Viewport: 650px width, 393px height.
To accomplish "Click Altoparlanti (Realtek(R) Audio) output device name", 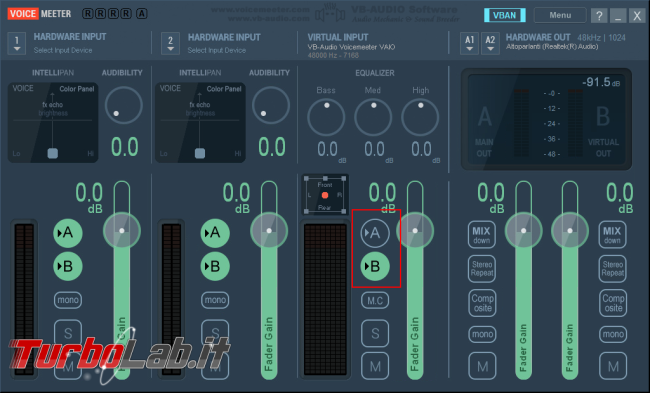I will (x=552, y=47).
